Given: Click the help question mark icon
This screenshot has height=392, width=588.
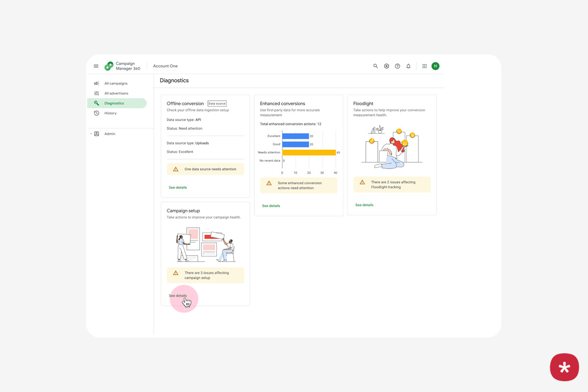Looking at the screenshot, I should [x=397, y=66].
